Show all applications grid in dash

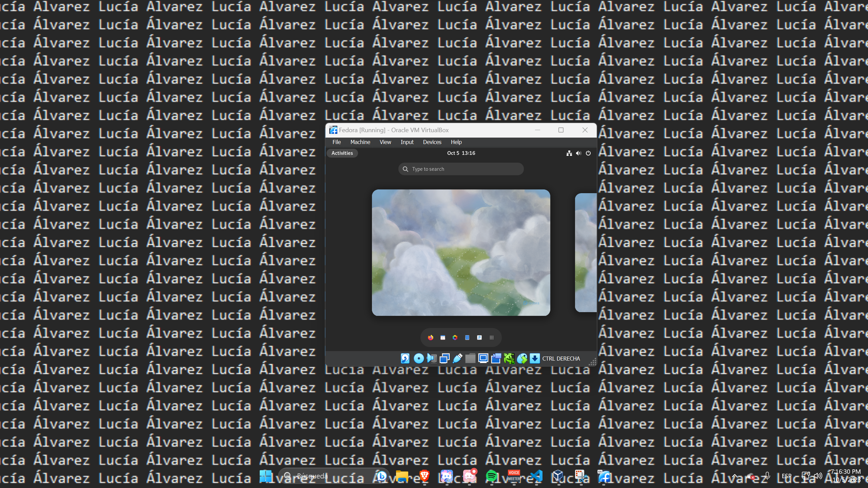pyautogui.click(x=492, y=338)
